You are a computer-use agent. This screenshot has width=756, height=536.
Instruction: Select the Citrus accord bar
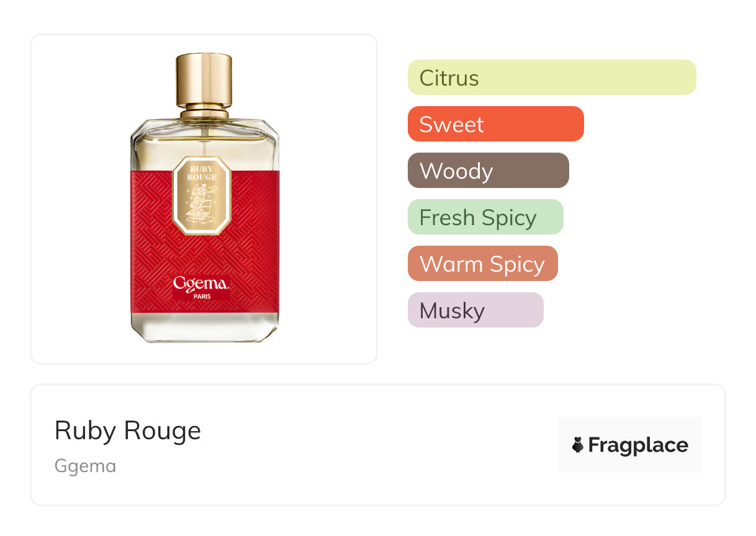pyautogui.click(x=552, y=78)
